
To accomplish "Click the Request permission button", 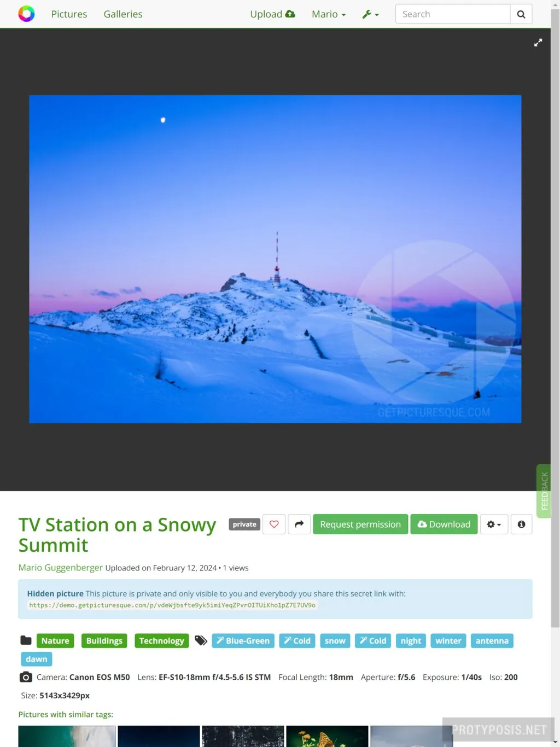I will [x=360, y=524].
